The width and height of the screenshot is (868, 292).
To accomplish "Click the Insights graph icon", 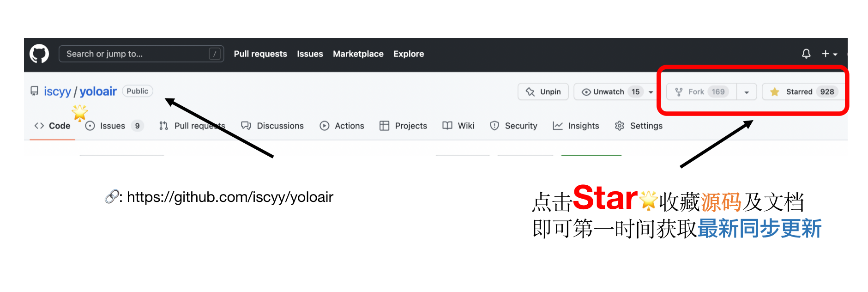I will point(558,126).
